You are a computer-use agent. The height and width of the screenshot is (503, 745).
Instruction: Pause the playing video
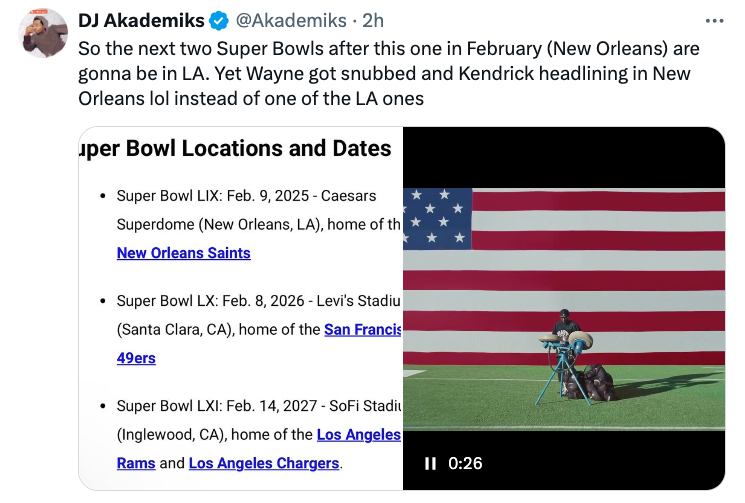point(430,463)
